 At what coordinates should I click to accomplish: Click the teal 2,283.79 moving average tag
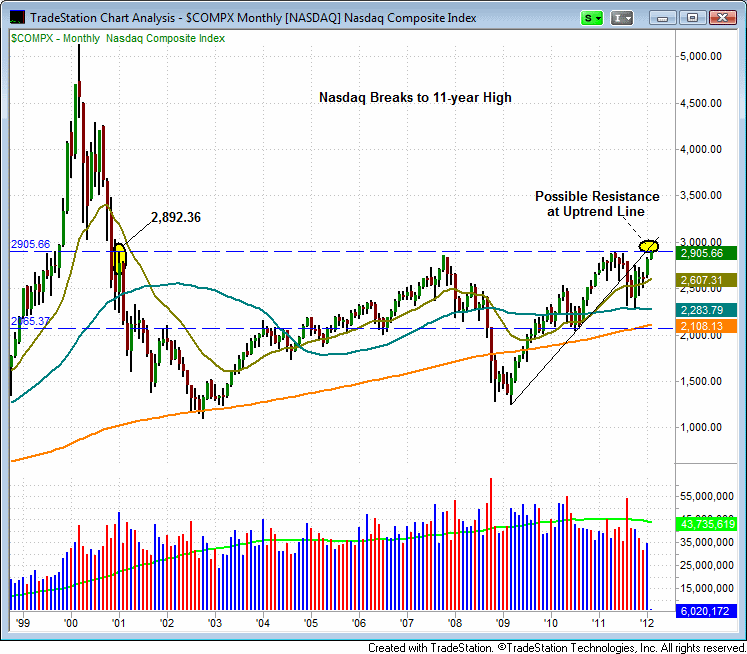(707, 310)
